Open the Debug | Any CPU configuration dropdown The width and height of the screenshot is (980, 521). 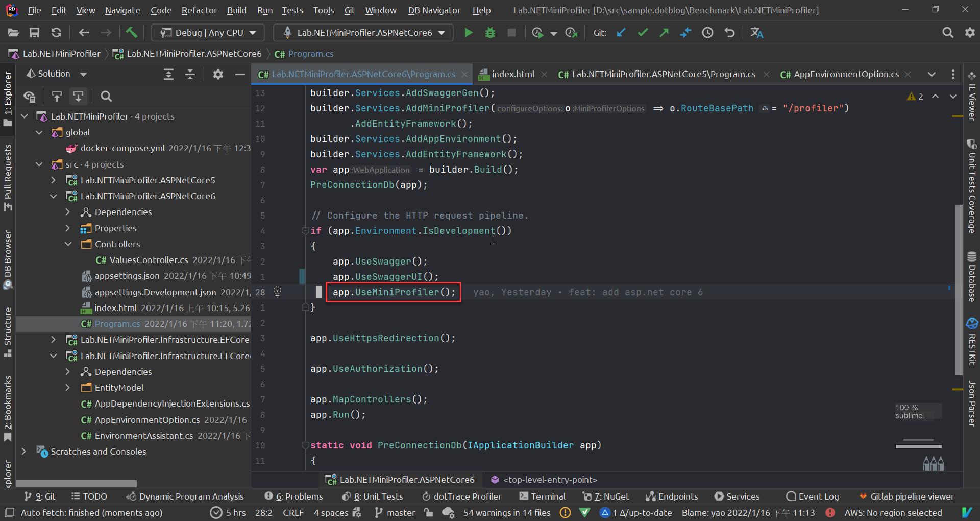pos(208,33)
